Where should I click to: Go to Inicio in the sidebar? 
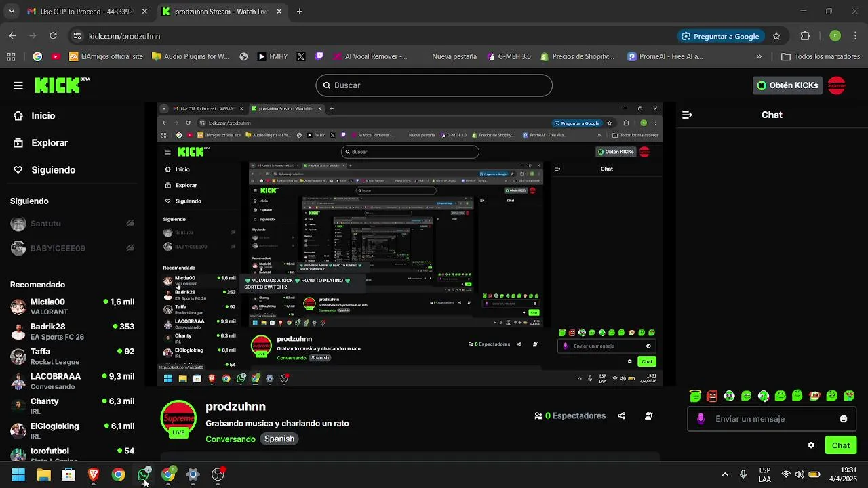coord(43,116)
